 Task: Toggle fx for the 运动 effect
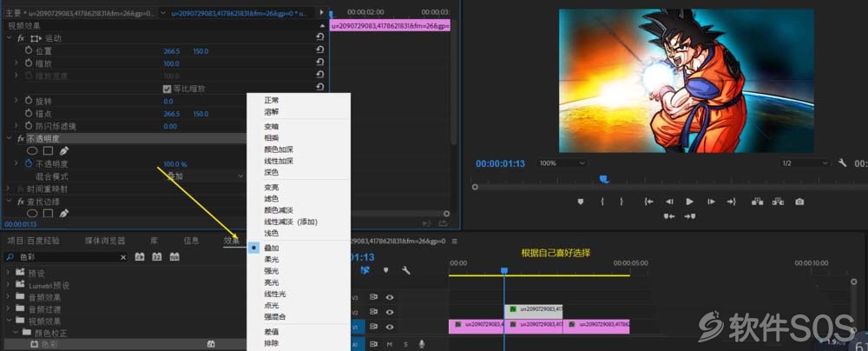[21, 38]
